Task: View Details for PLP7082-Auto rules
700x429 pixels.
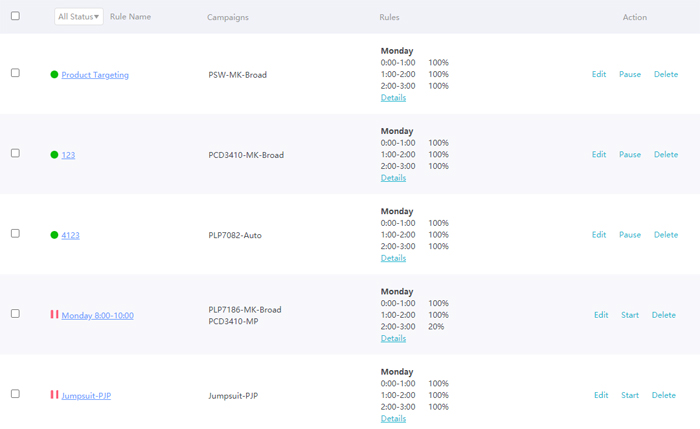Action: click(393, 258)
